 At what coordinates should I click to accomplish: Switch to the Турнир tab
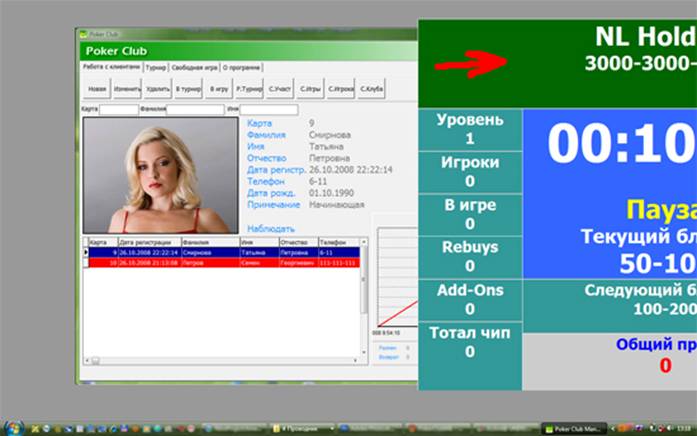click(x=155, y=67)
